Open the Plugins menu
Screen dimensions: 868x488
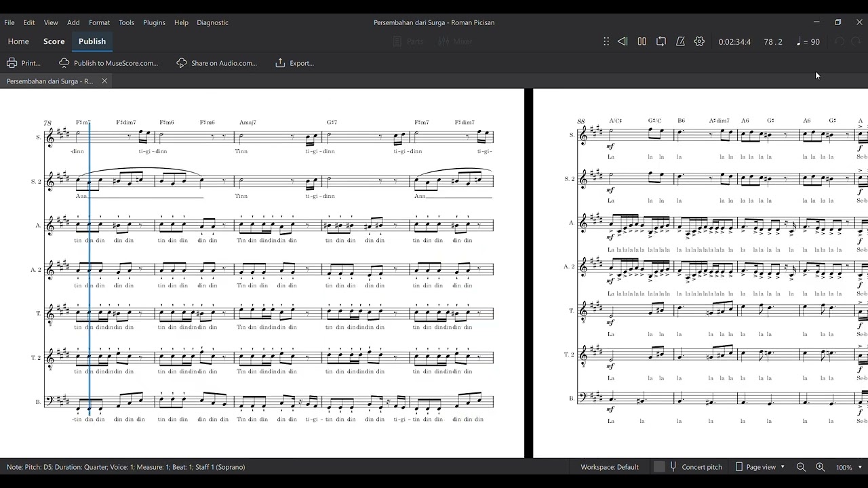(154, 22)
